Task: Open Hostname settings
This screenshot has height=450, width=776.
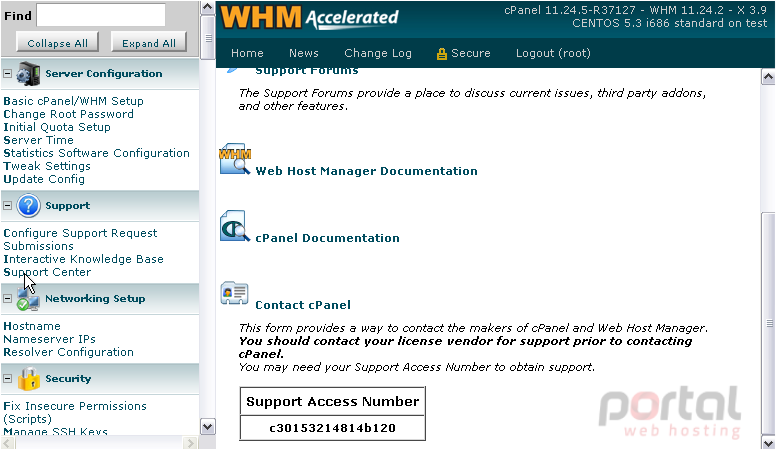Action: [32, 326]
